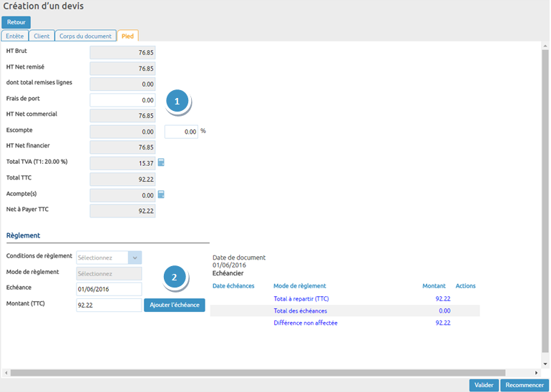Click calculator icon next to Total TVA
Image resolution: width=551 pixels, height=392 pixels.
(x=161, y=163)
